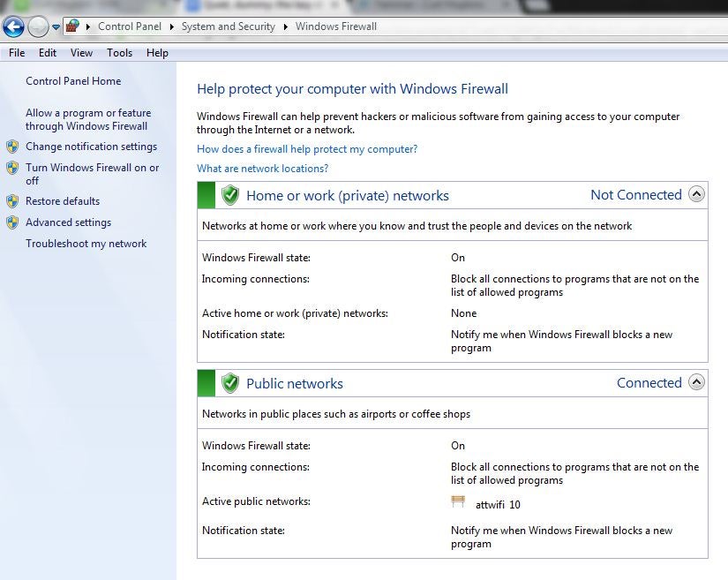
Task: Open Advanced settings link
Action: pos(68,222)
